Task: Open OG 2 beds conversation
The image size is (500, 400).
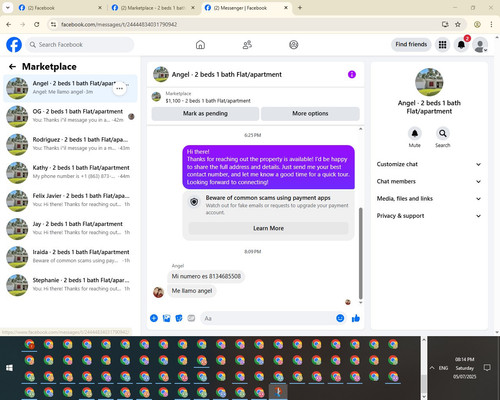Action: point(70,117)
